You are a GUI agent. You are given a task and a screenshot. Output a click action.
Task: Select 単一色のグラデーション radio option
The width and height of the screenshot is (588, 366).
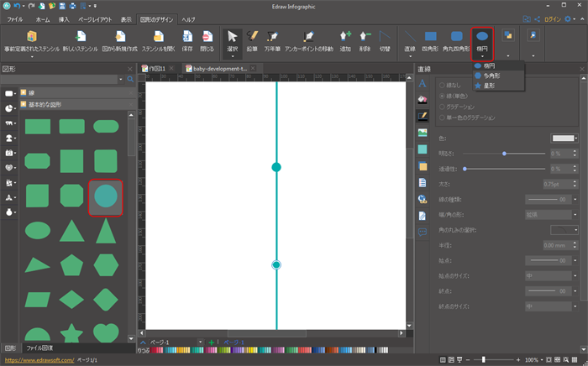[443, 118]
